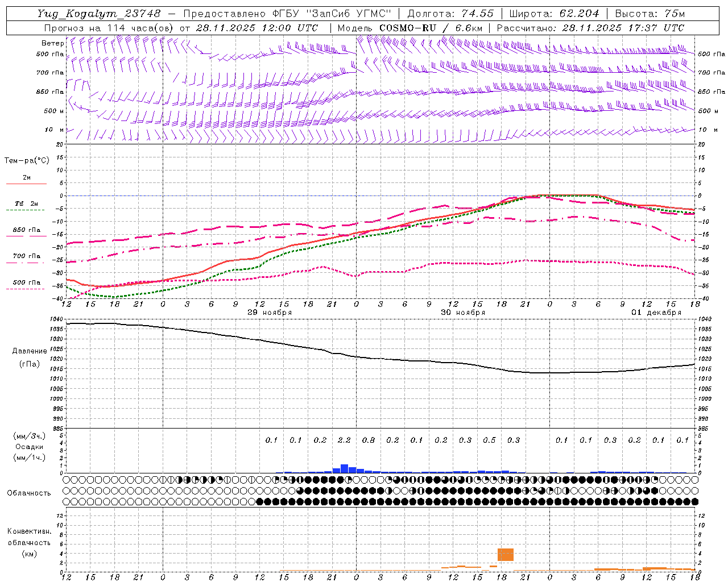728x582 pixels.
Task: Click the 2.2 precipitation value
Action: coord(344,440)
